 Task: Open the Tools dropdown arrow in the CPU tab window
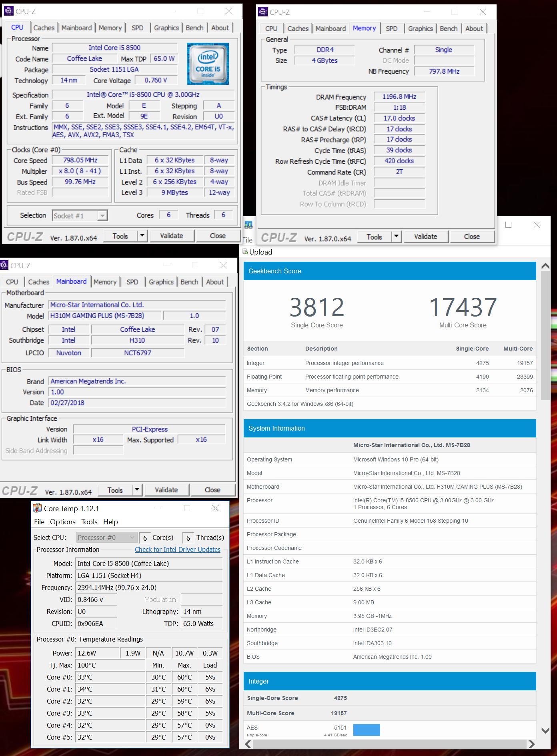[x=142, y=236]
